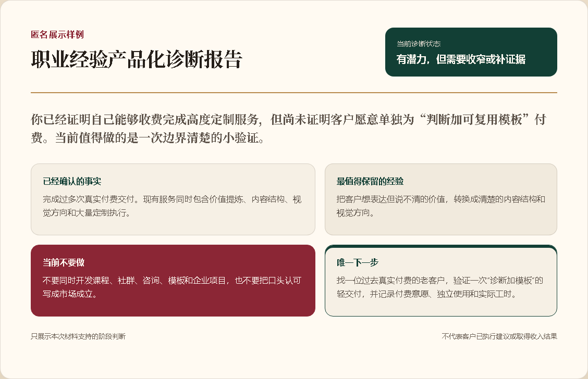
Task: Click the footer note '只展示本次材料支持的阶段判断'
Action: (78, 336)
